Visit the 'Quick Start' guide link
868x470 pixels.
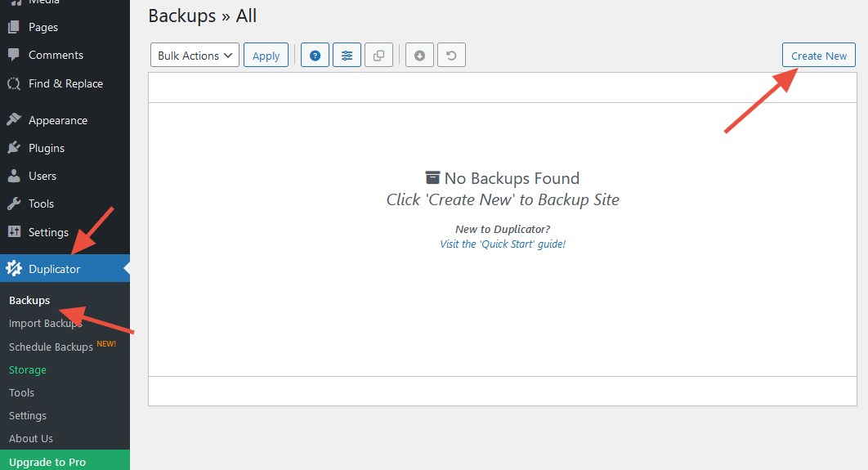503,244
